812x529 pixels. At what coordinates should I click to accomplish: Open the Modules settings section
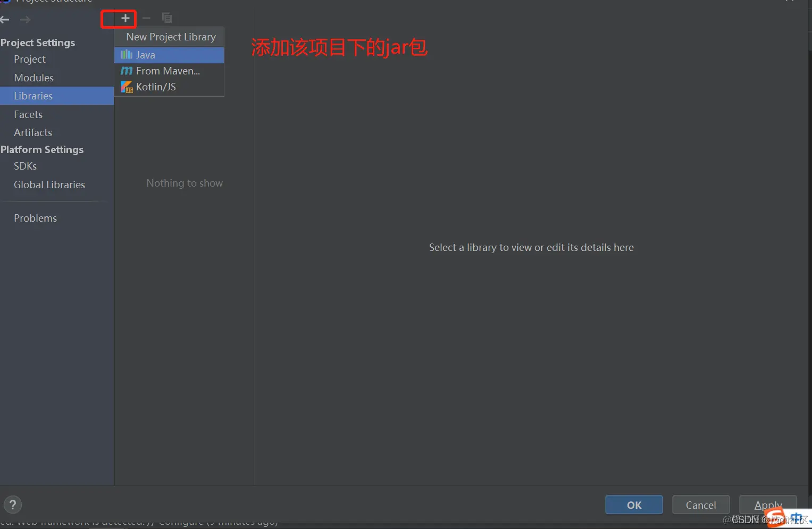coord(34,78)
